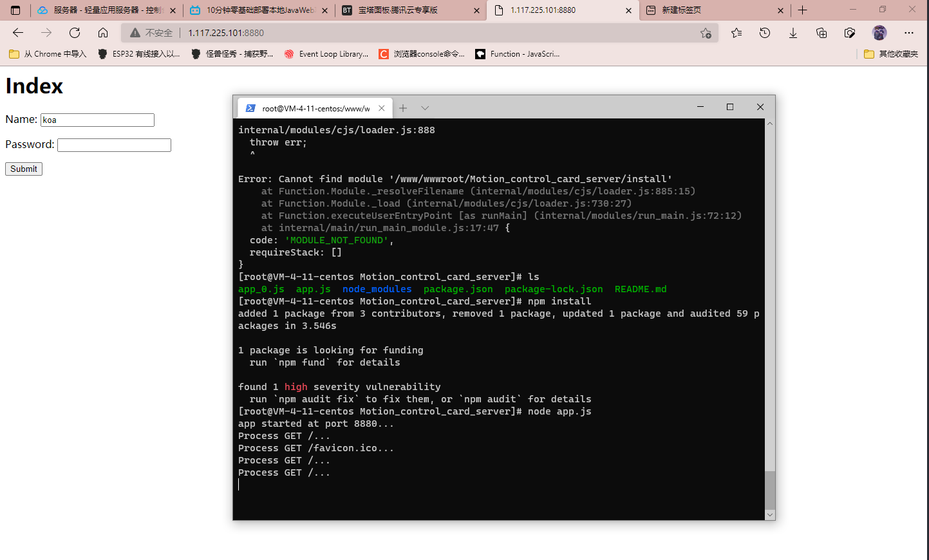Click the Password input field
The image size is (929, 560).
coord(114,145)
